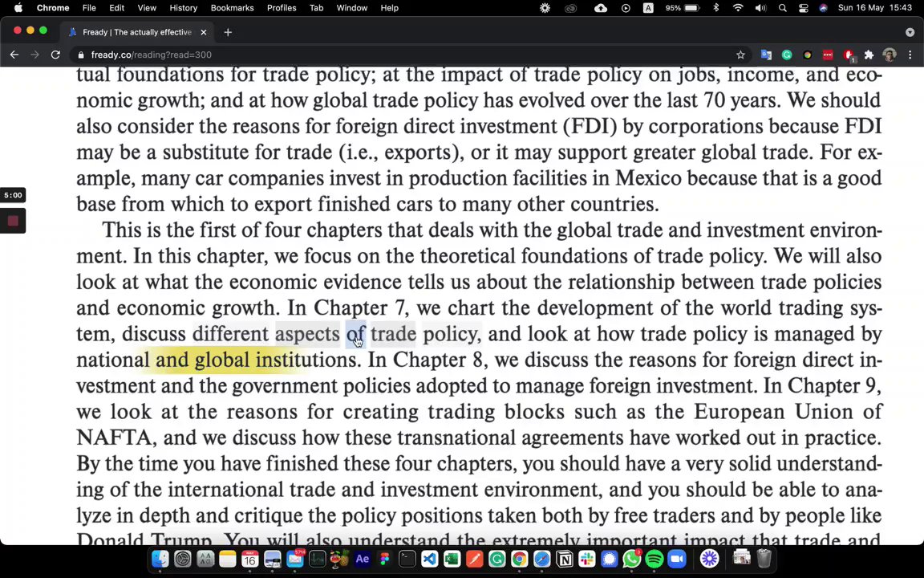Viewport: 924px width, 578px height.
Task: Click the date and time clock
Action: point(875,8)
